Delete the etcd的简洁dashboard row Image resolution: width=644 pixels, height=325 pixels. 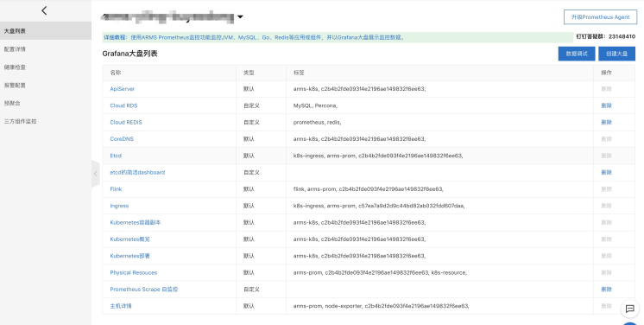(x=607, y=172)
